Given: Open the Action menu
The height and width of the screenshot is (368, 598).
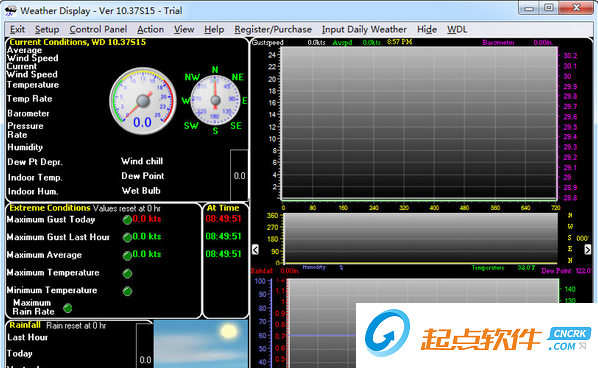Looking at the screenshot, I should click(151, 29).
